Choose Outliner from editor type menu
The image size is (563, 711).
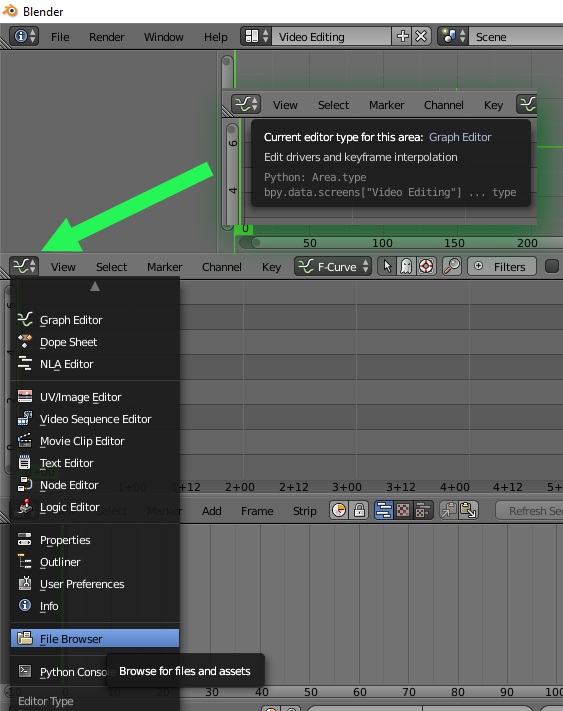[x=95, y=562]
